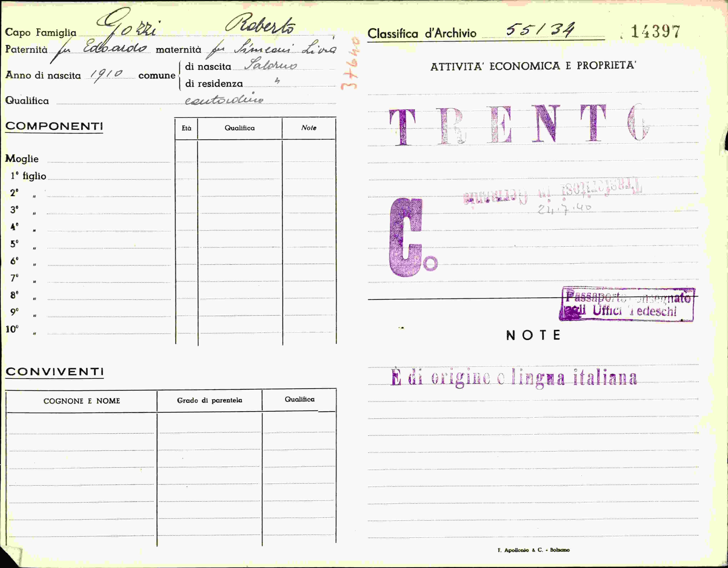
Task: Click the 'Capo Famiglia' label
Action: click(x=41, y=32)
